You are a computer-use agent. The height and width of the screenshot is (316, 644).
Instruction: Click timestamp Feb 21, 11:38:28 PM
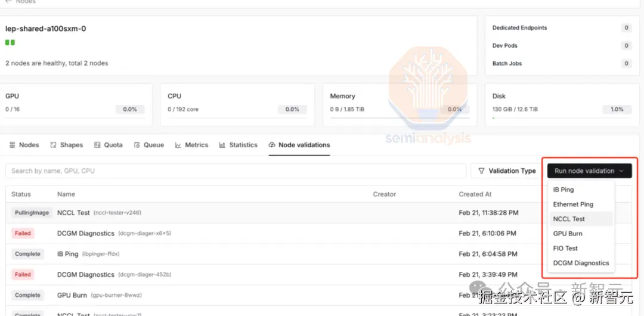[x=489, y=213]
